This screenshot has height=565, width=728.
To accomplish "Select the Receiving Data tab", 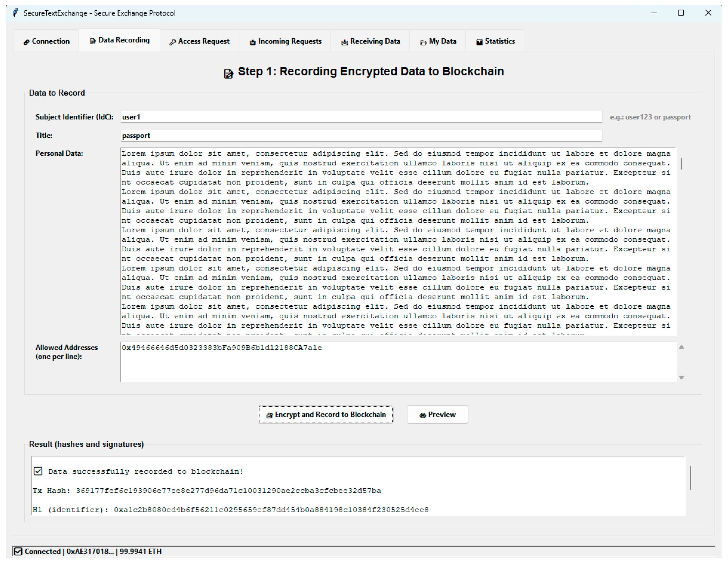I will pyautogui.click(x=370, y=41).
